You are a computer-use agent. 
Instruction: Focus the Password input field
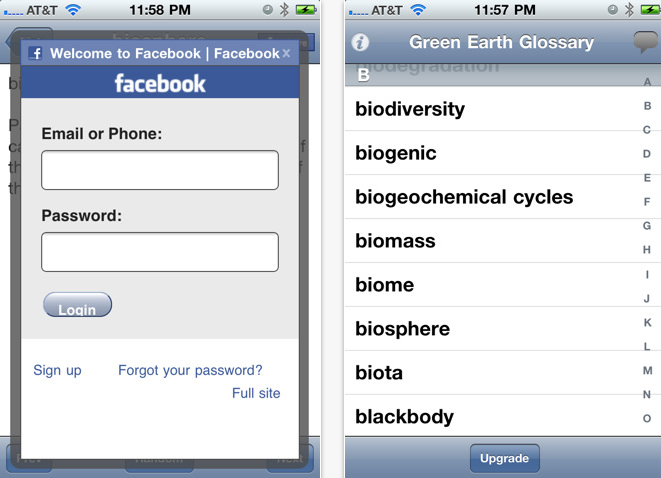[160, 252]
